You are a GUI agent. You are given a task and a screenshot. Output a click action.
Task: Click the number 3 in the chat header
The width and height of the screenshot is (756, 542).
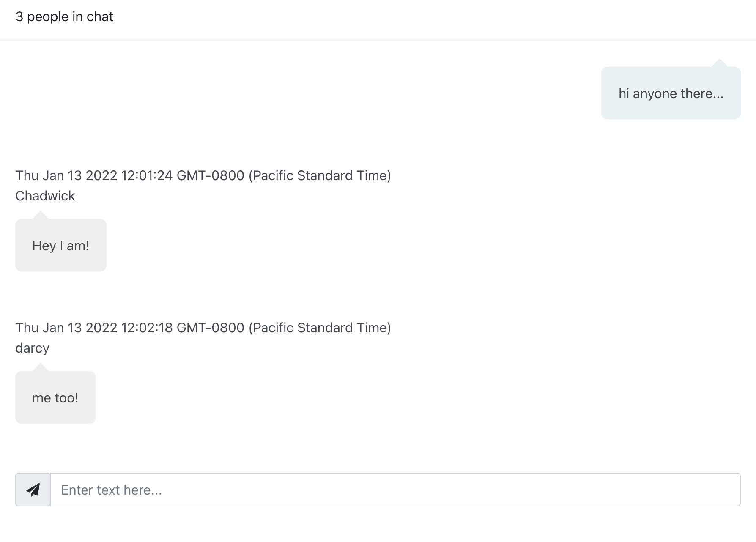tap(19, 17)
